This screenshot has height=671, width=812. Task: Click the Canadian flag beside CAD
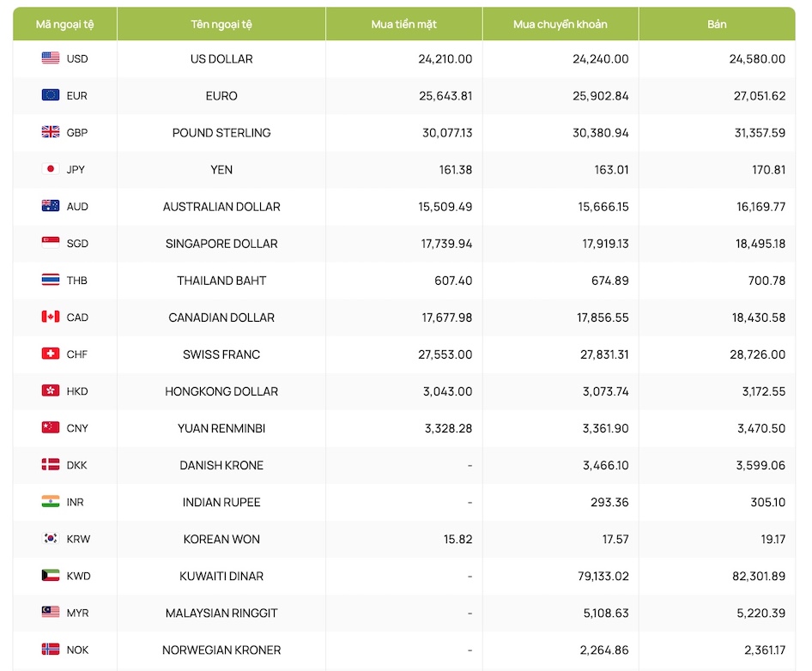point(51,317)
